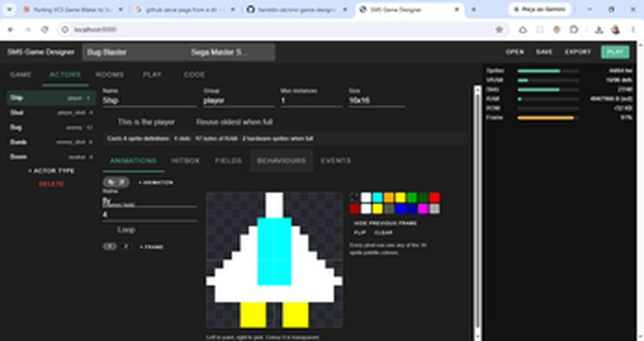Open the browser extensions puzzle icon
Screen dimensions: 644x341
(x=574, y=29)
